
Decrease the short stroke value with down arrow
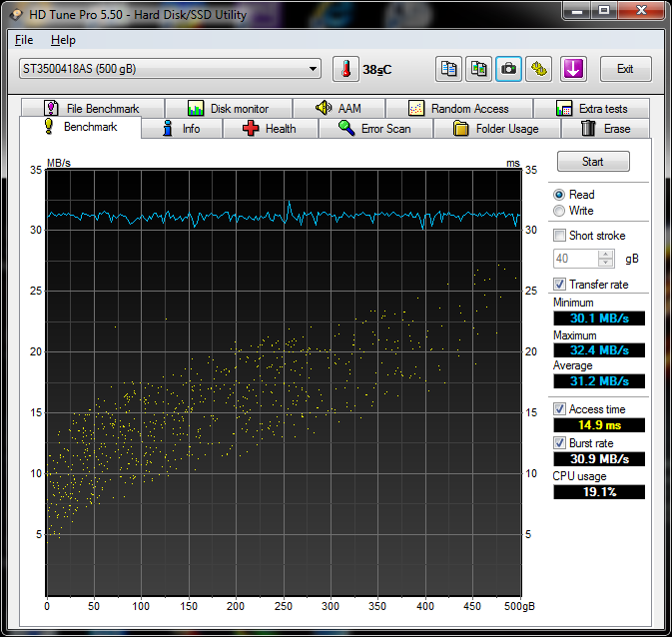606,263
